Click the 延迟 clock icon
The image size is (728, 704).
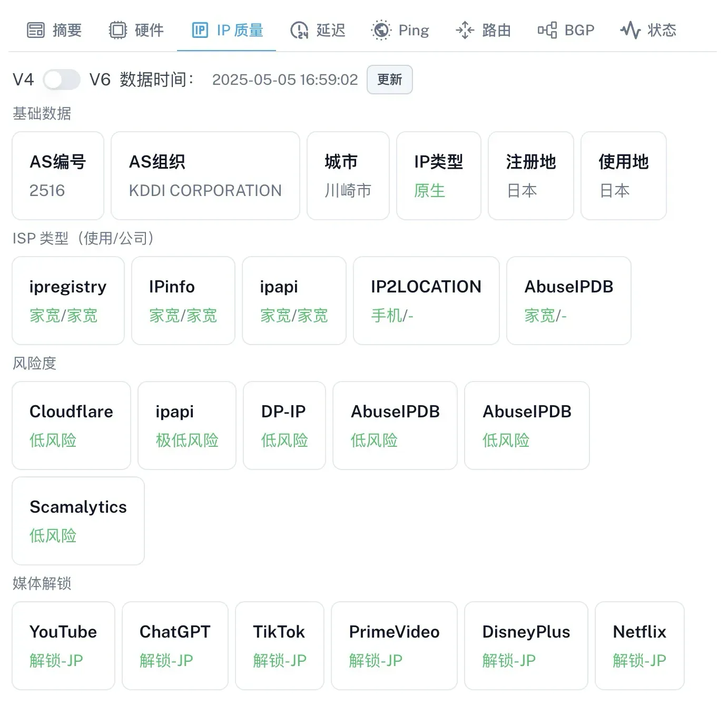click(x=299, y=31)
